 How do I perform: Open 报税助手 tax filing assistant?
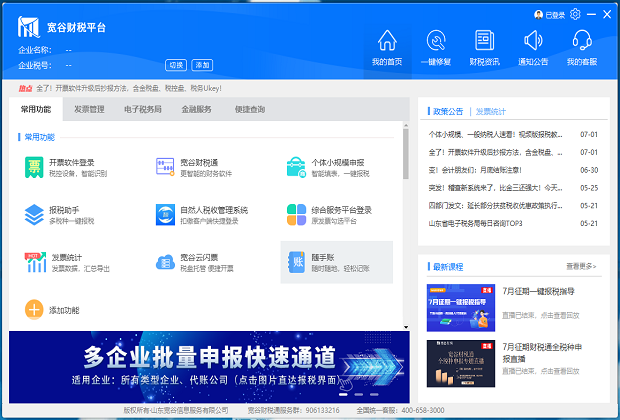34,215
